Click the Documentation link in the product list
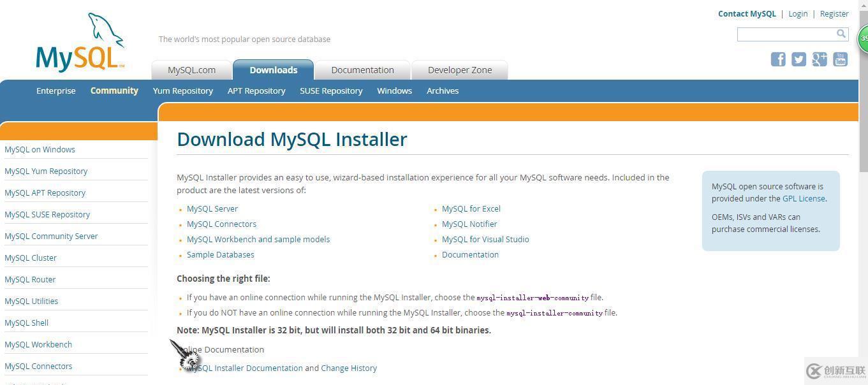This screenshot has width=868, height=385. (470, 254)
